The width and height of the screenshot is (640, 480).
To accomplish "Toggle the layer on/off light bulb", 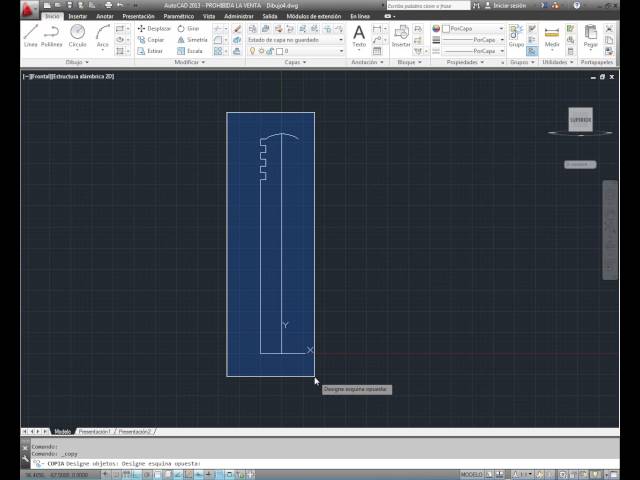I will click(252, 51).
